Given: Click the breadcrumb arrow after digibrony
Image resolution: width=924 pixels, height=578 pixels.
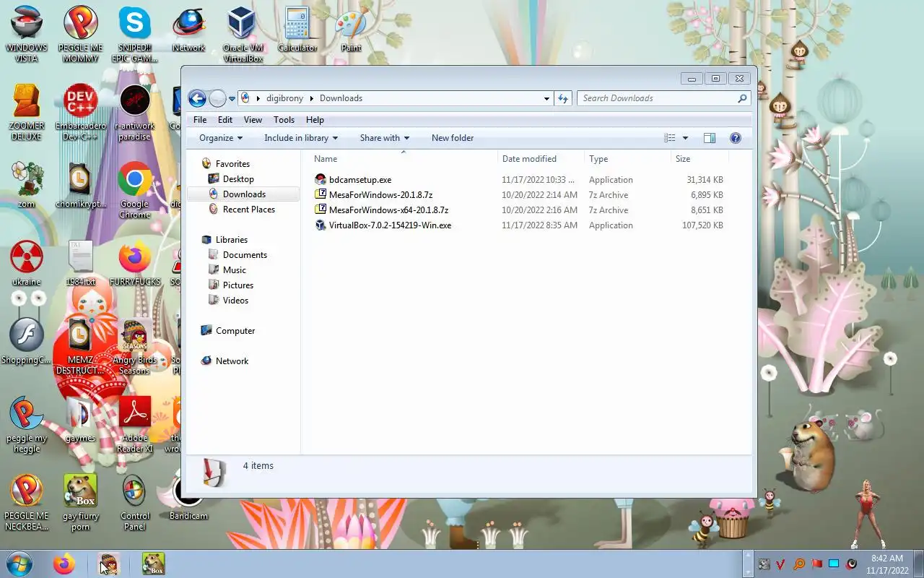Looking at the screenshot, I should point(311,98).
